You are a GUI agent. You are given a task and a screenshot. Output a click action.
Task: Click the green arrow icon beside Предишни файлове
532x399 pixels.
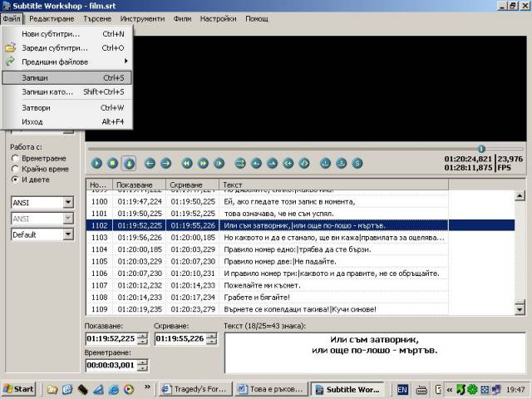11,62
